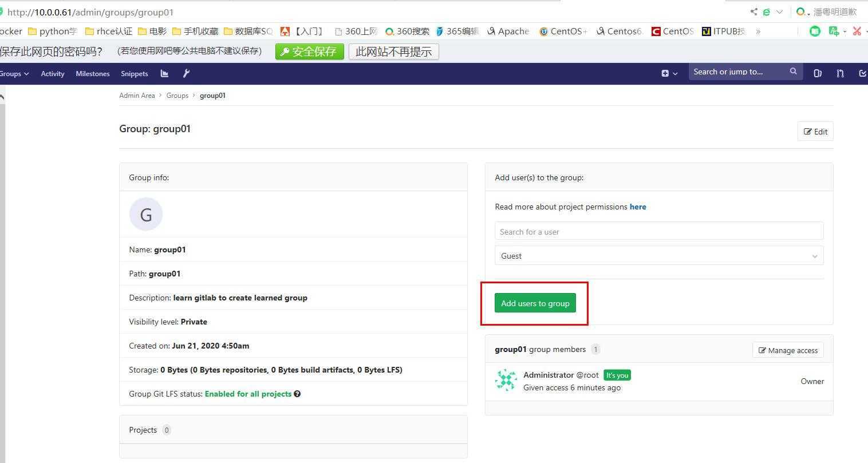Click the Add users to group button
868x463 pixels.
535,303
